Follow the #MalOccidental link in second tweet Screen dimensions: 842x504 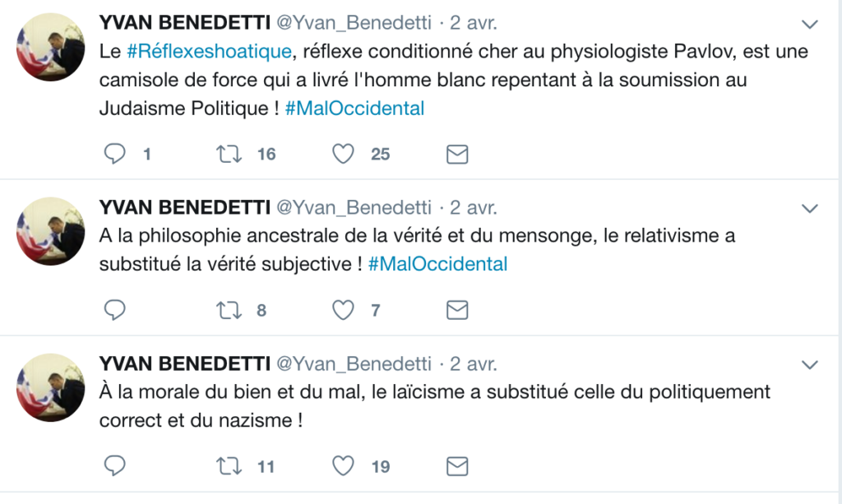tap(437, 264)
